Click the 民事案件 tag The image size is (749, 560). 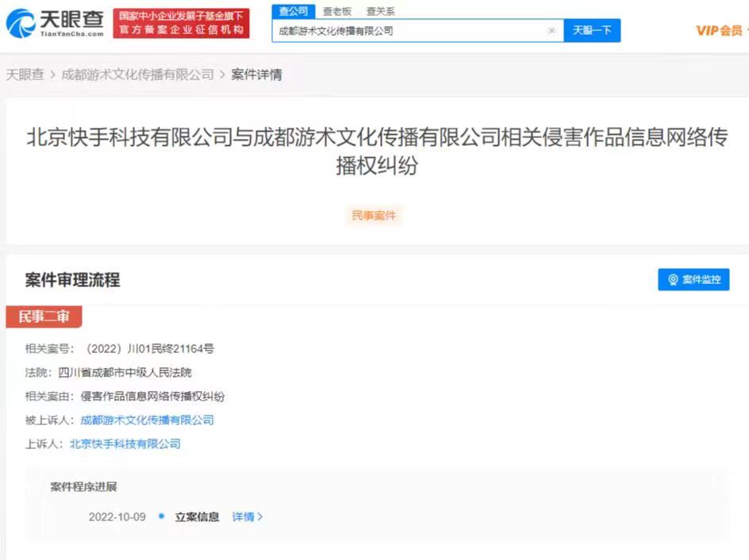click(374, 215)
